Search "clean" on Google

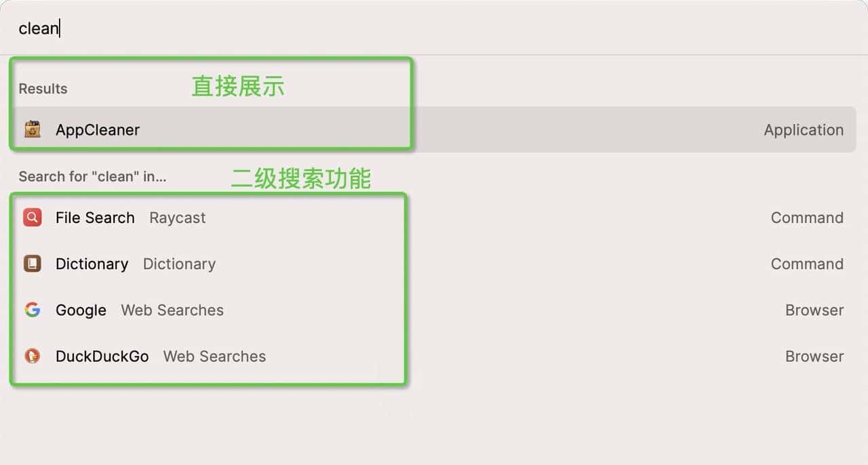tap(81, 310)
